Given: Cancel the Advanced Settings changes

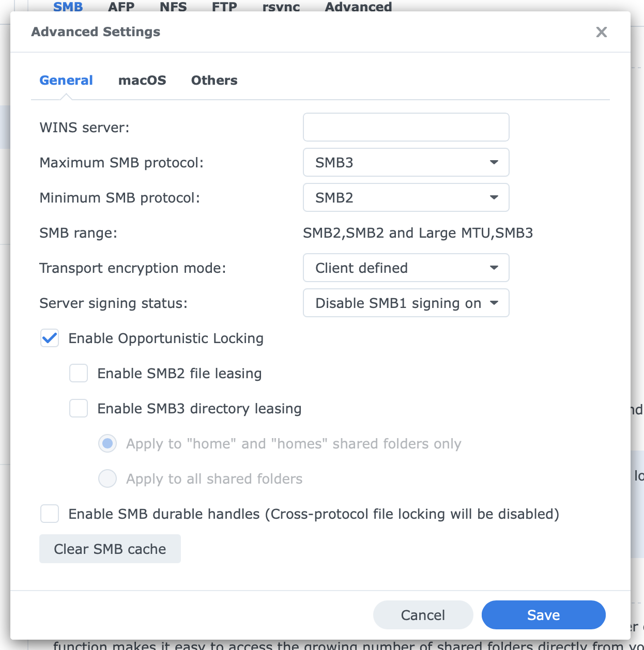Looking at the screenshot, I should 423,615.
